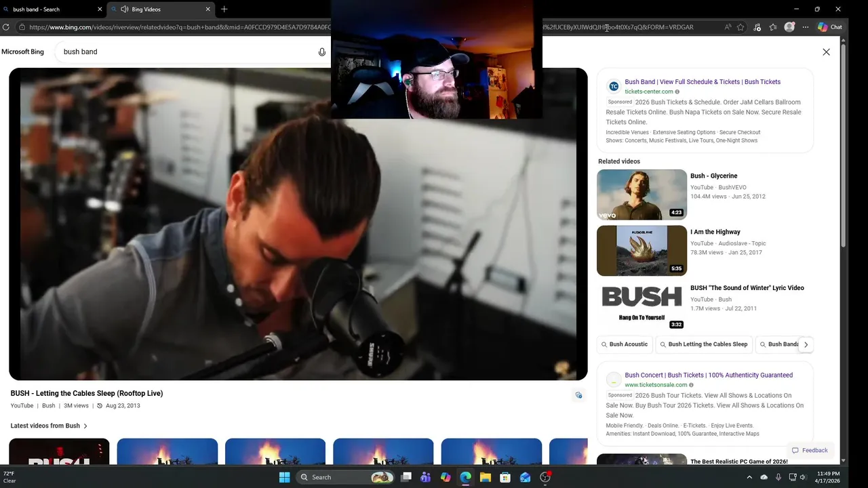Click the Microsoft Bing logo

(x=22, y=52)
